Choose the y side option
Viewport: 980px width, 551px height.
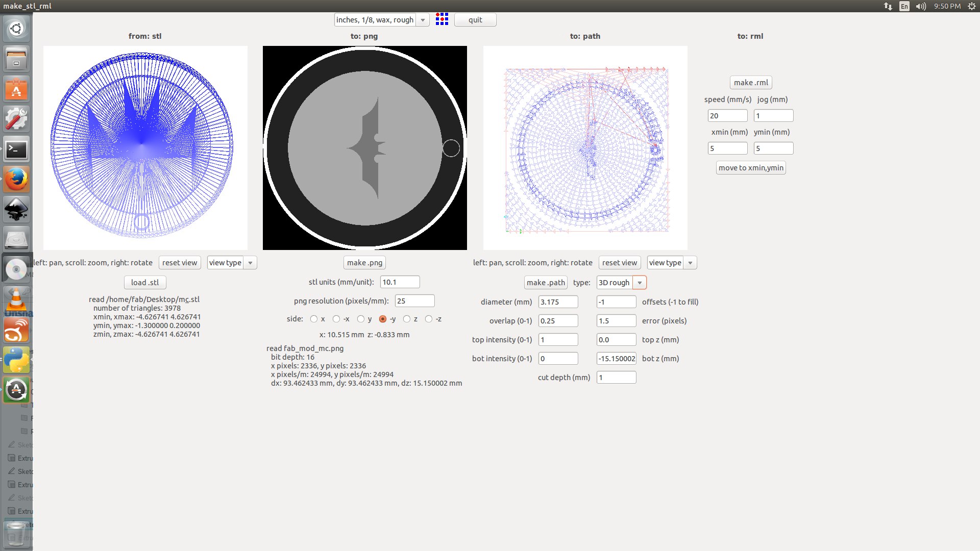click(361, 319)
